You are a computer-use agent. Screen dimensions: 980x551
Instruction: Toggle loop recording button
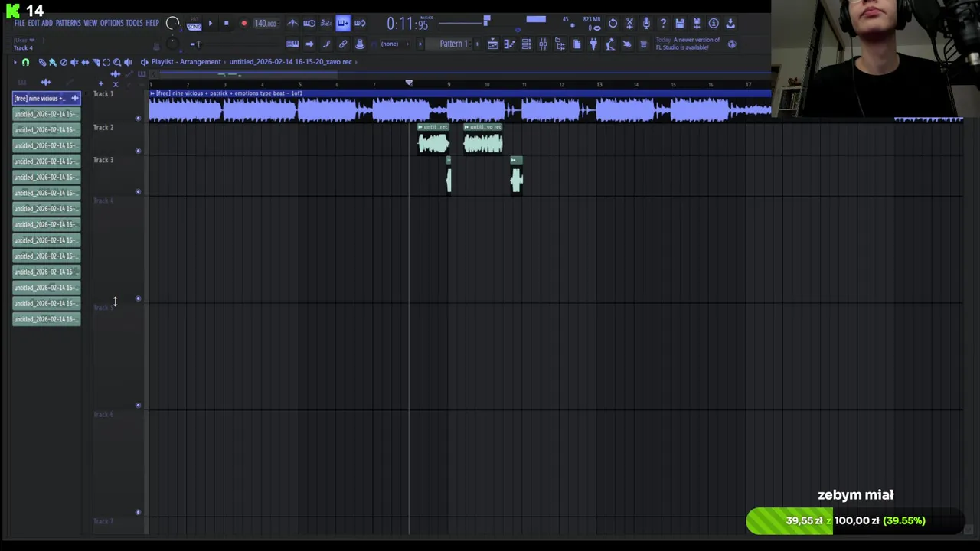[x=360, y=24]
